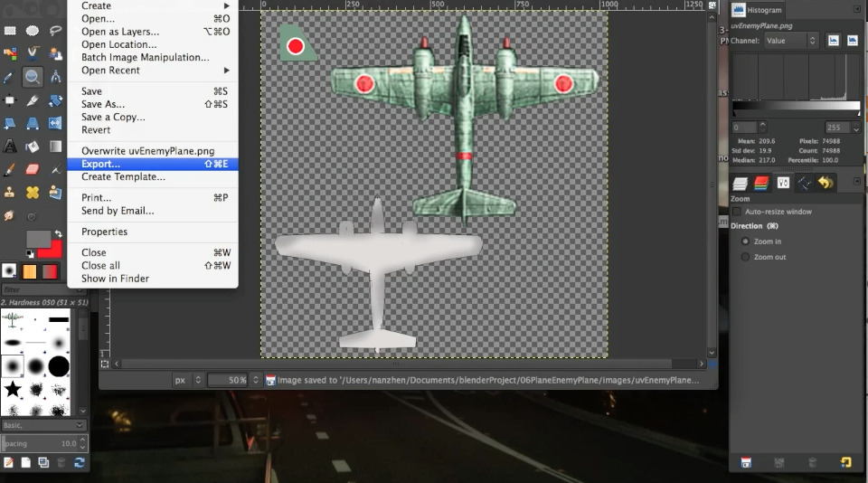This screenshot has width=868, height=483.
Task: Open the px units dropdown in status bar
Action: (188, 380)
